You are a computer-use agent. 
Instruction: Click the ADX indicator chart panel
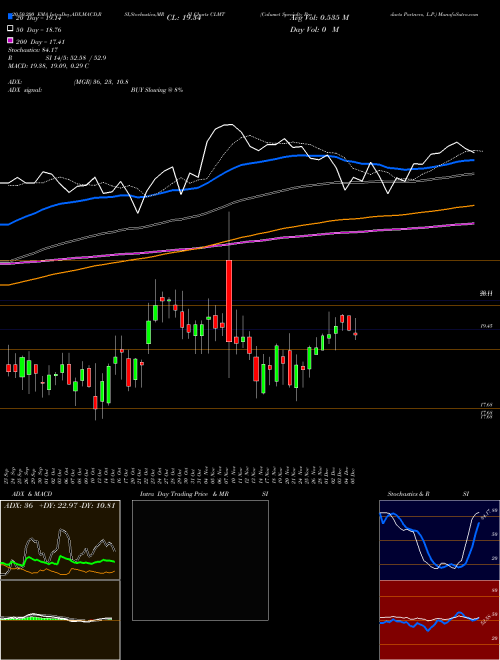point(60,540)
